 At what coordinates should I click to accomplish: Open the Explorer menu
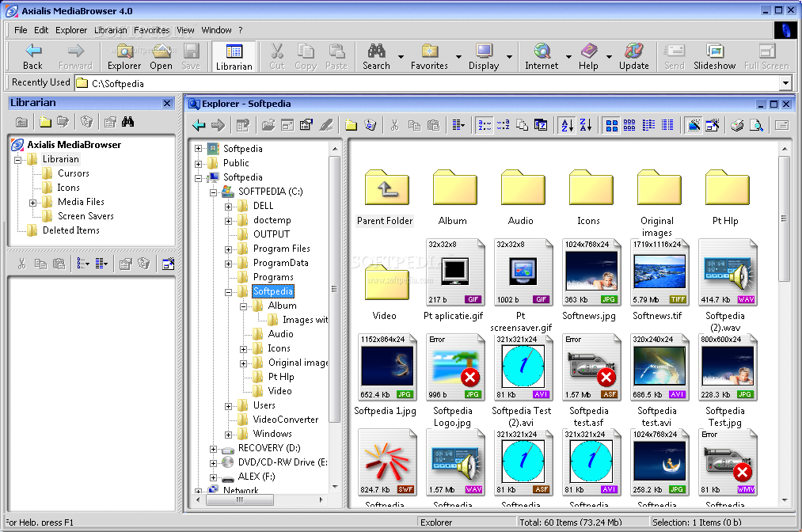(x=71, y=30)
